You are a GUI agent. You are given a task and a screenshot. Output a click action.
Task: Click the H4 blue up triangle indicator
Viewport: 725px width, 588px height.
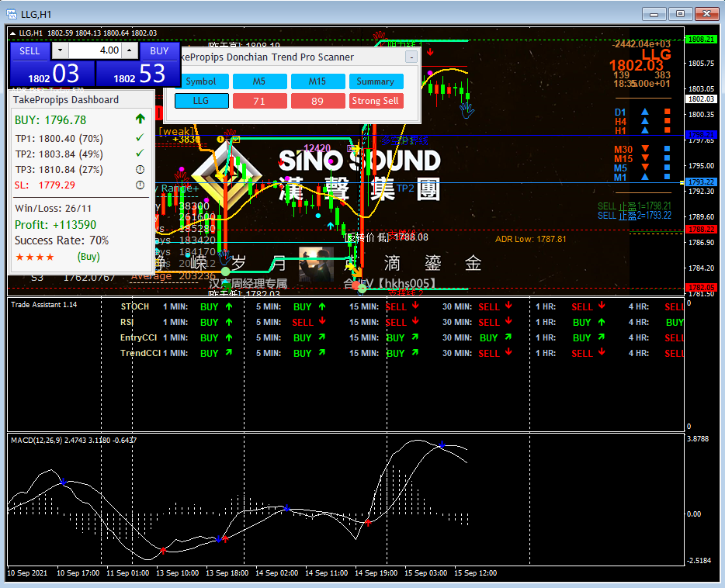[645, 121]
